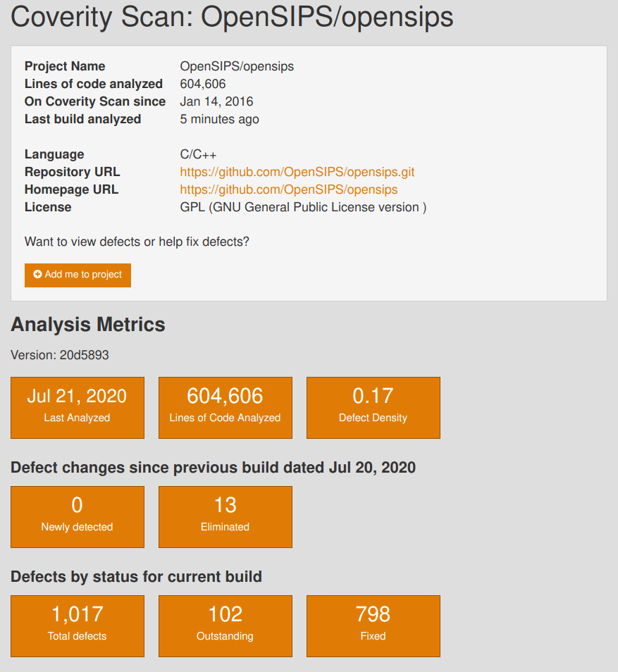Click the Analysis Metrics heading
This screenshot has height=672, width=618.
point(88,325)
